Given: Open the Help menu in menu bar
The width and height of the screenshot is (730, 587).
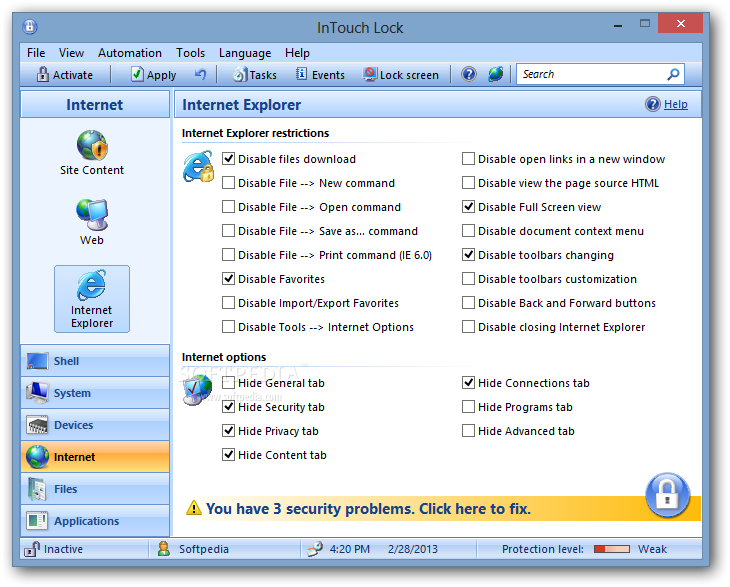Looking at the screenshot, I should pos(297,53).
